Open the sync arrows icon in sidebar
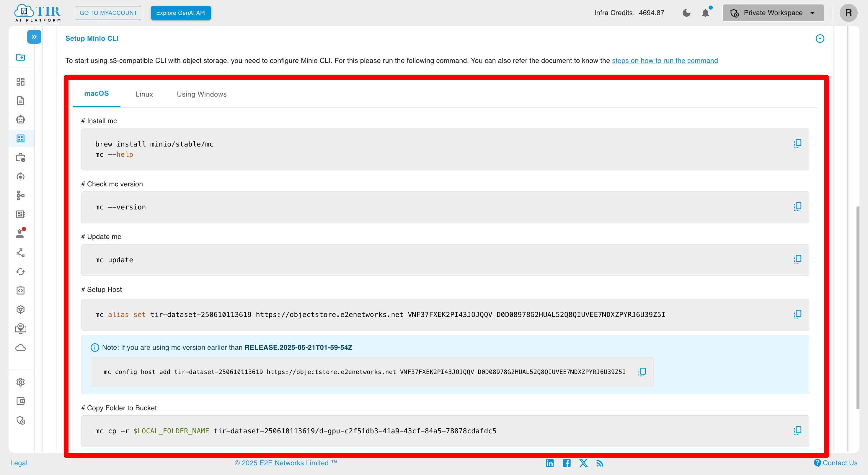868x475 pixels. click(x=21, y=271)
